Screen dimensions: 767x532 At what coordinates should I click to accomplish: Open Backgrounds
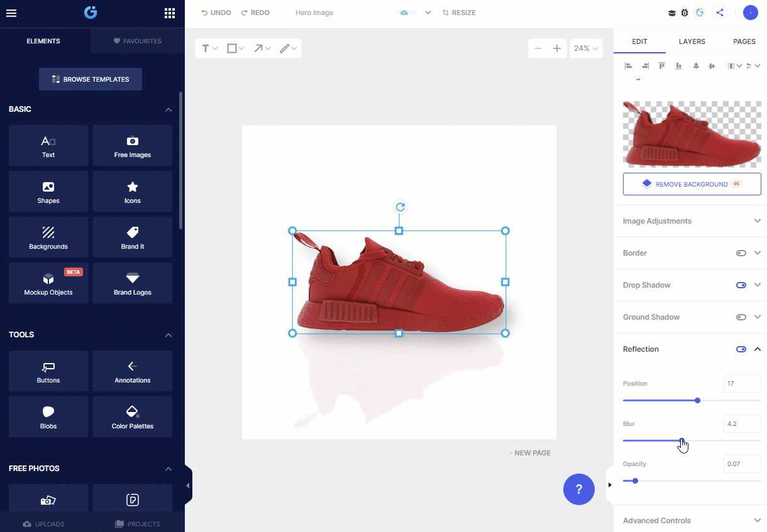pyautogui.click(x=48, y=237)
